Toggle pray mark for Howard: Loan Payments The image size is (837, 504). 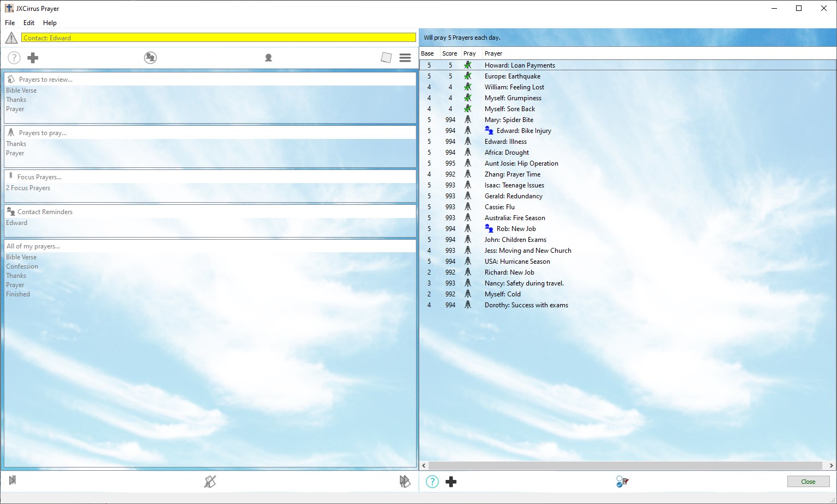click(467, 65)
